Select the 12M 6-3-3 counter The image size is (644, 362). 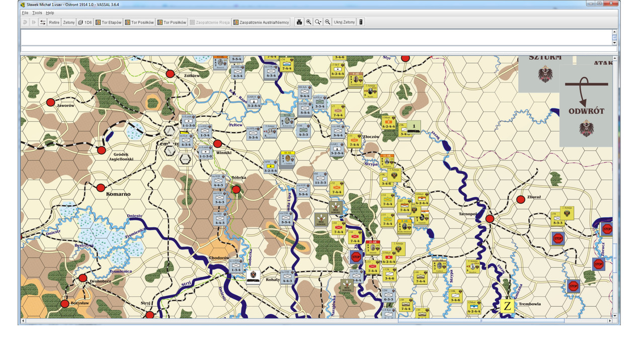pos(388,295)
